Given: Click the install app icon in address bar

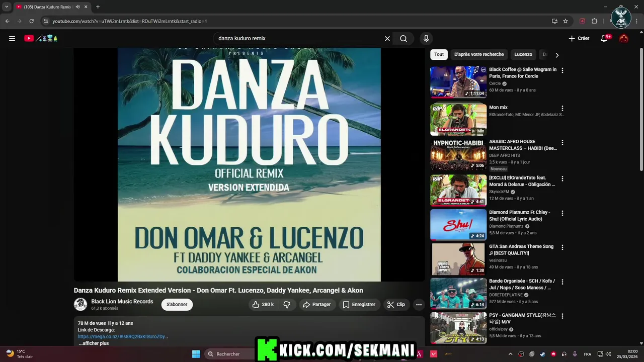Looking at the screenshot, I should tap(554, 21).
